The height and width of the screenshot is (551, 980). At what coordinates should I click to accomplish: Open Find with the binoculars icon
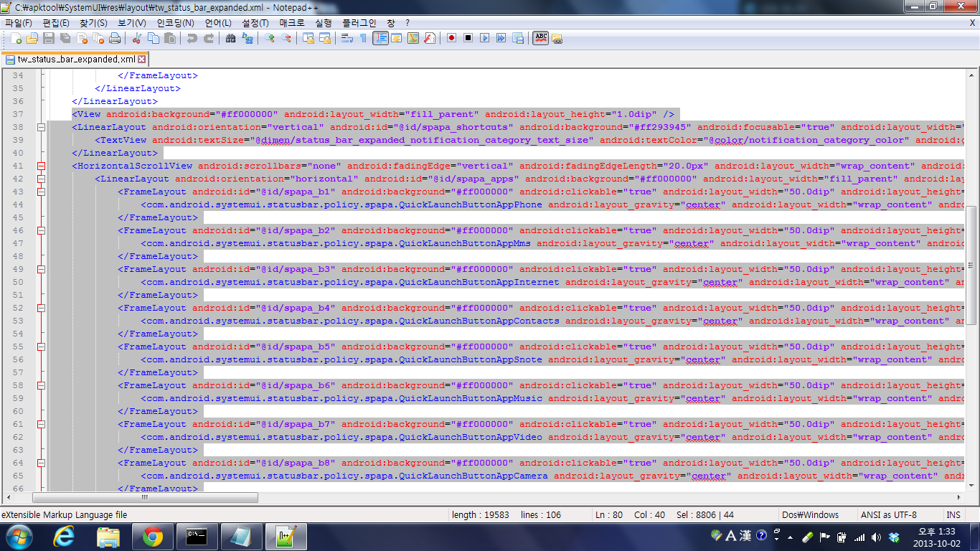point(230,38)
